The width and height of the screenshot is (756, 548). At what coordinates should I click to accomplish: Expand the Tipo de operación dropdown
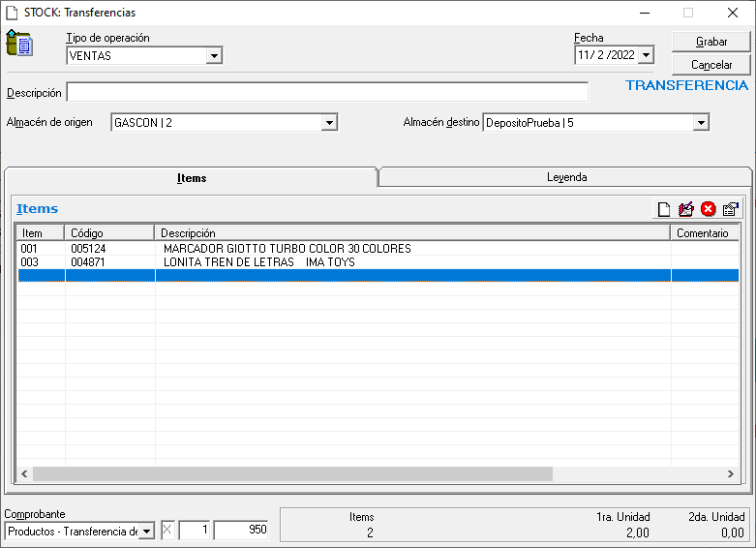[214, 56]
